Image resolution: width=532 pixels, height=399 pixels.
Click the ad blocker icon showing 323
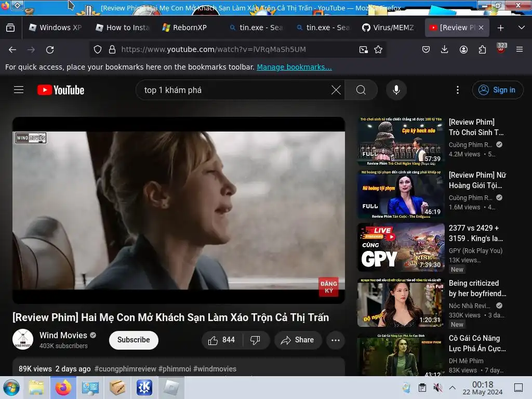[x=501, y=48]
